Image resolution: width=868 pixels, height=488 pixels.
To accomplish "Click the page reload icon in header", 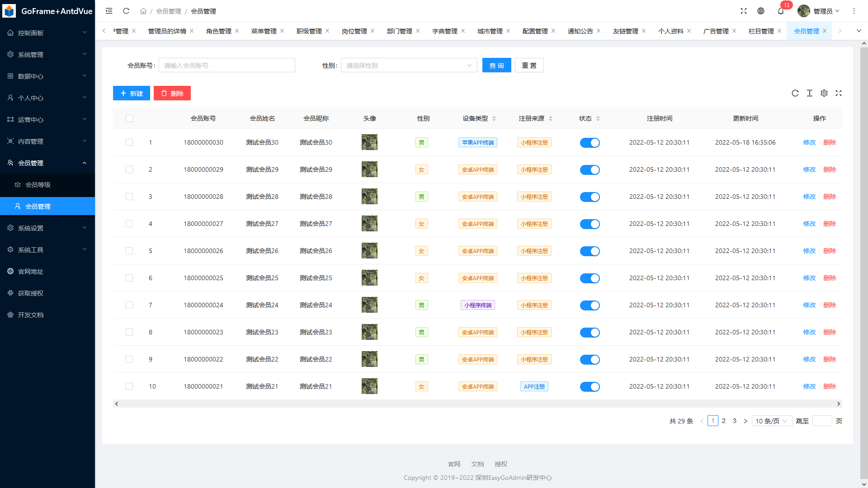I will tap(126, 11).
